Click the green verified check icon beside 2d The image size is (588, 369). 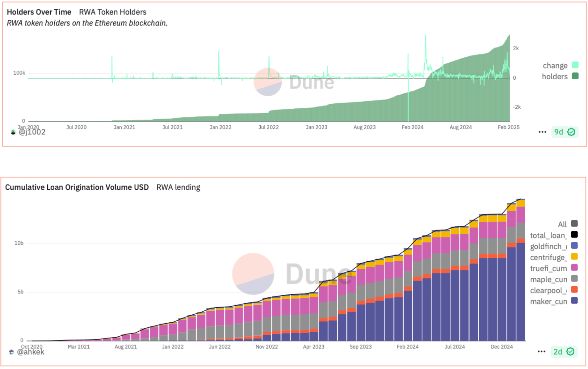click(x=570, y=352)
